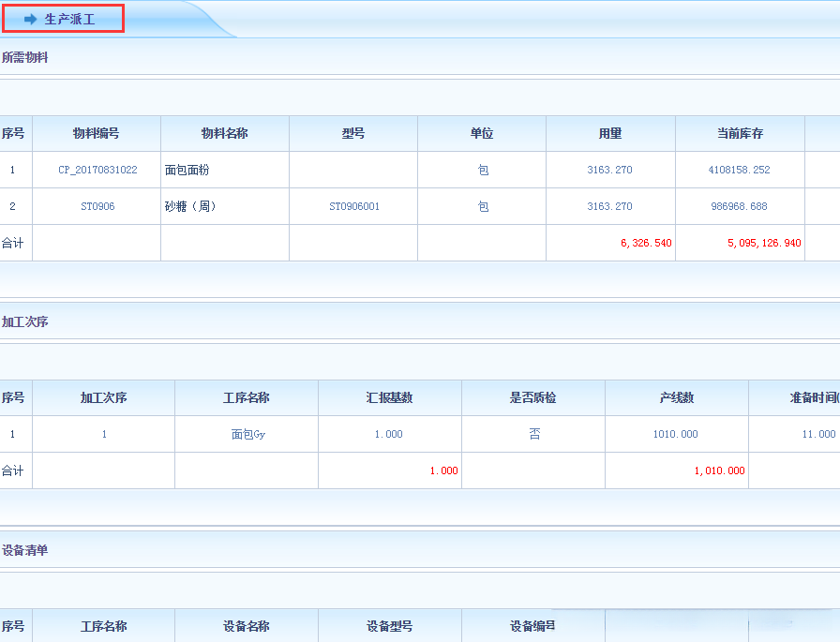This screenshot has width=840, height=642.
Task: Click the 汇报基数 column header
Action: 390,397
